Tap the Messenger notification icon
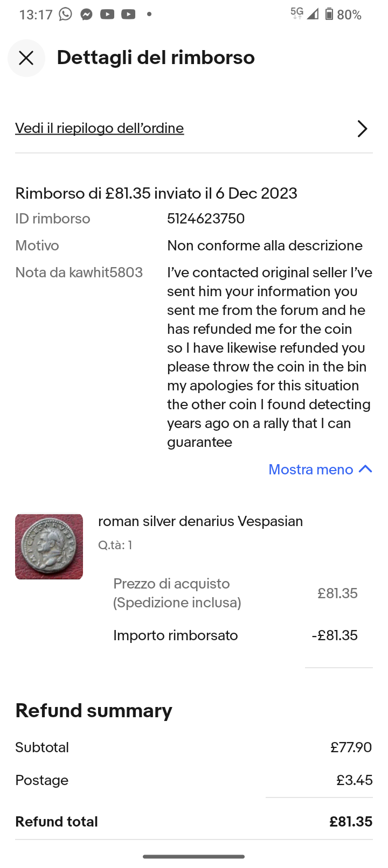Screen dimensions: 388x868 pyautogui.click(x=86, y=15)
